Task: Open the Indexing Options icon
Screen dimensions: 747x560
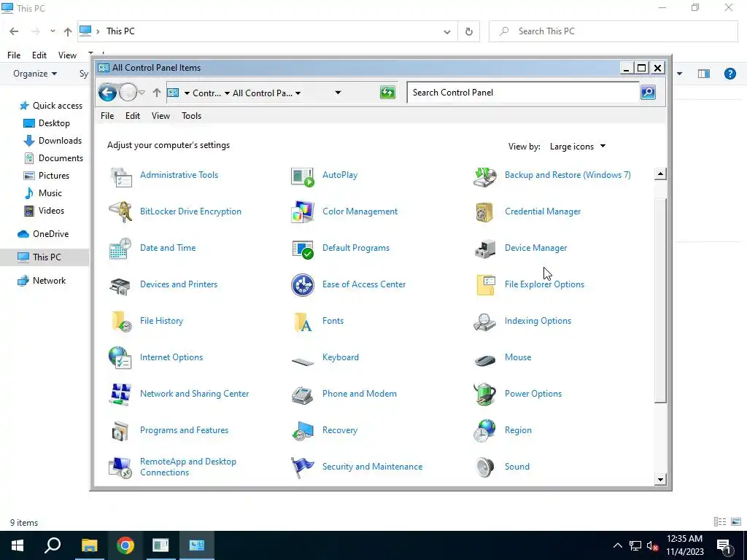Action: tap(485, 321)
